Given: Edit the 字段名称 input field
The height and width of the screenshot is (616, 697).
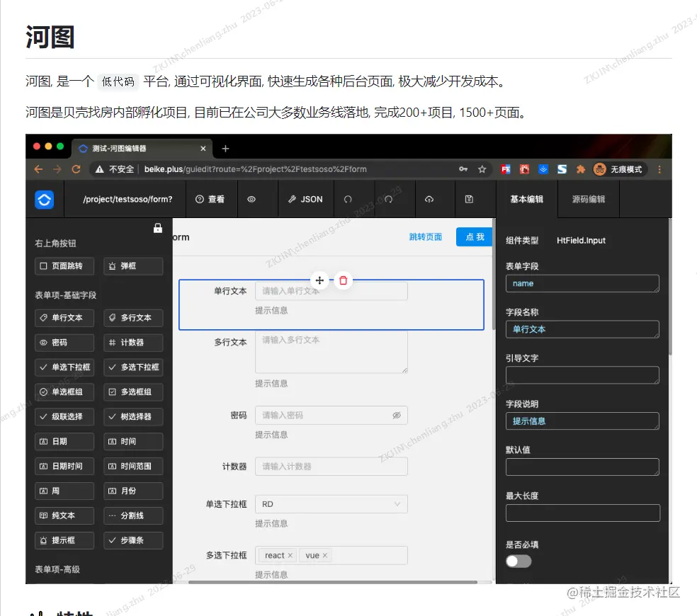Looking at the screenshot, I should pos(582,329).
